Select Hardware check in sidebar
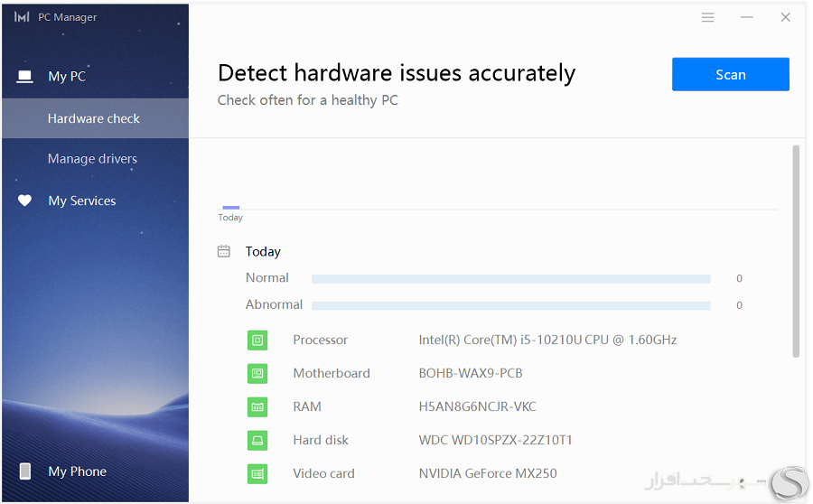 click(96, 118)
